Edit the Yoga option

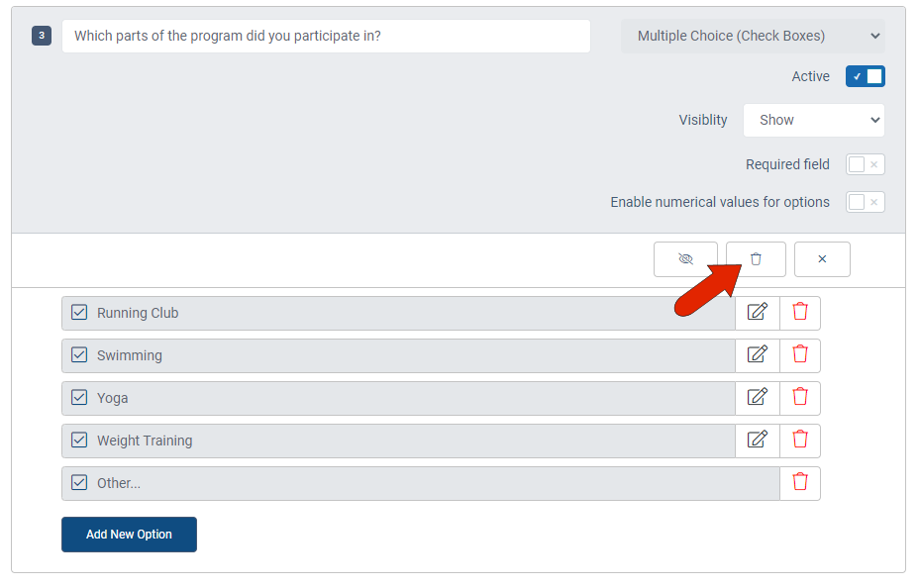point(758,398)
